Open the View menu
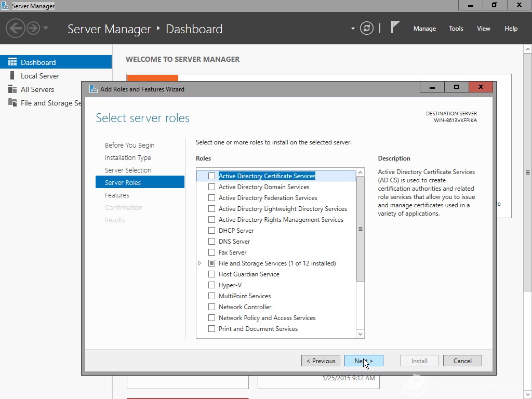Screen dimensions: 532x399 [484, 29]
